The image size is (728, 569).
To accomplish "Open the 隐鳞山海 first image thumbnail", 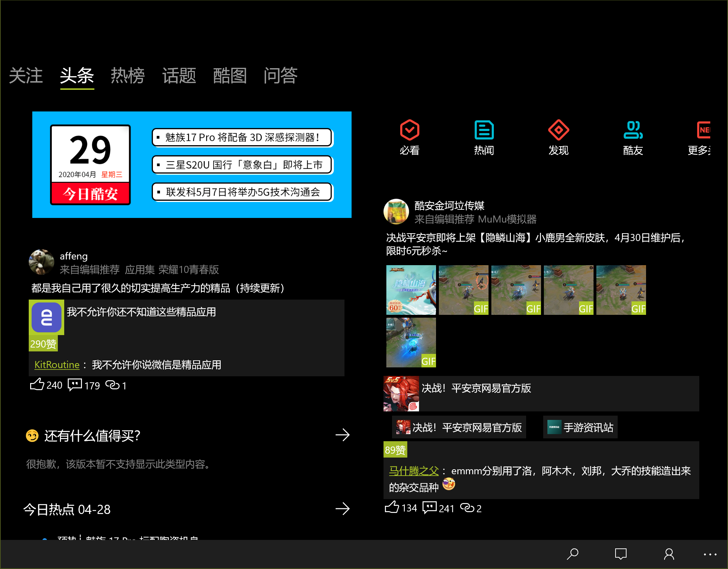I will click(411, 290).
